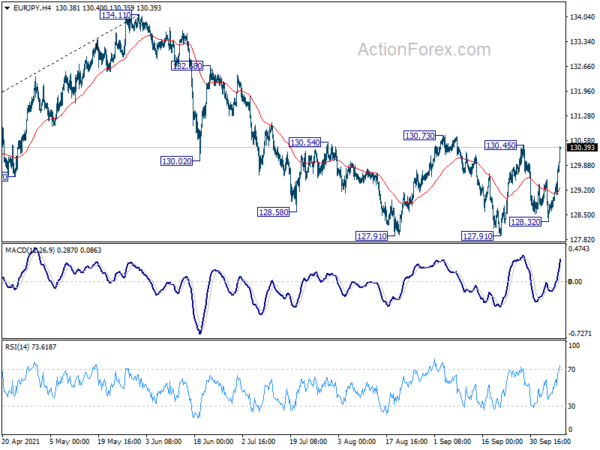Click the MACD -0.7271 scale value
The image size is (600, 450).
point(581,333)
